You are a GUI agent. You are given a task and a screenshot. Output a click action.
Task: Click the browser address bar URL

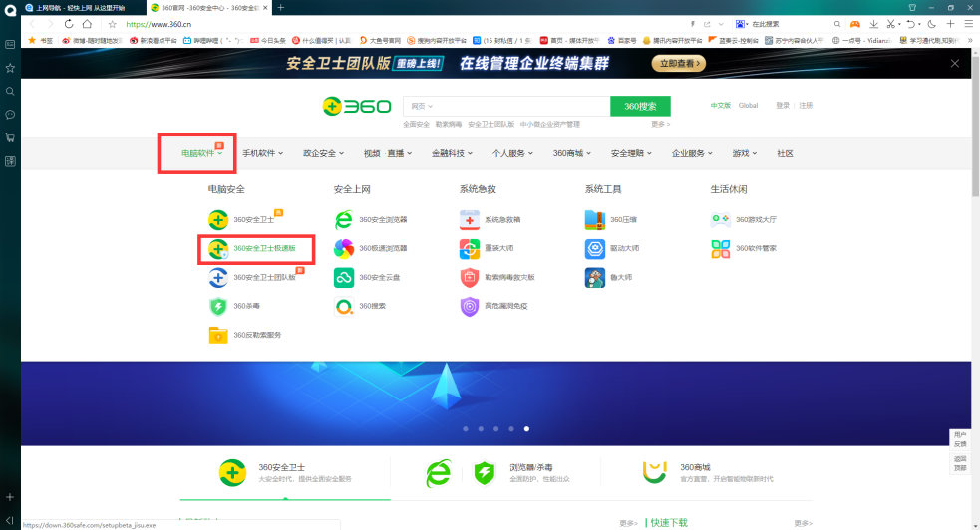pos(159,24)
